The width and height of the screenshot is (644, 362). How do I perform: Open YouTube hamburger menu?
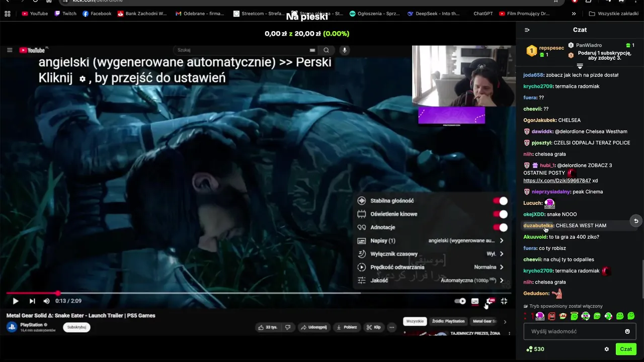[10, 50]
